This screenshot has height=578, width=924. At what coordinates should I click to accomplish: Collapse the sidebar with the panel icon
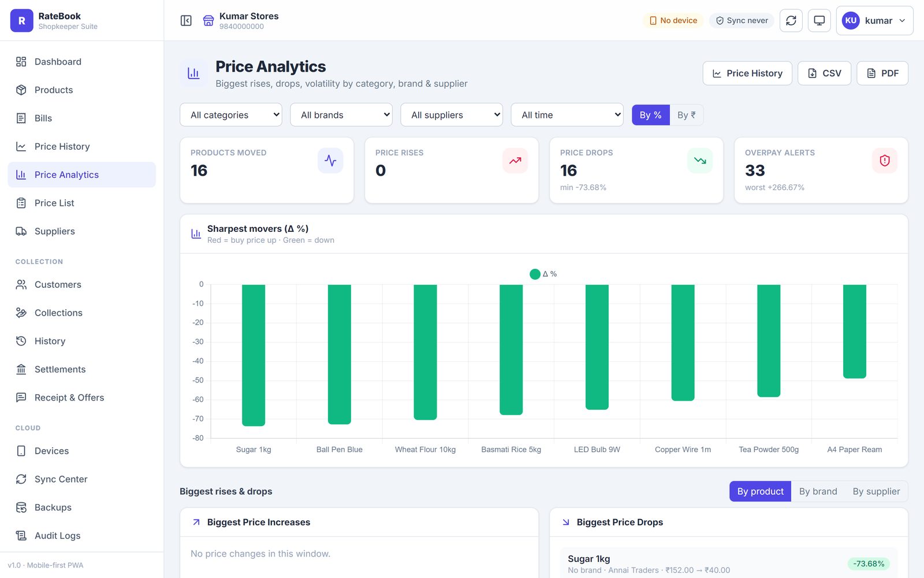pos(186,21)
